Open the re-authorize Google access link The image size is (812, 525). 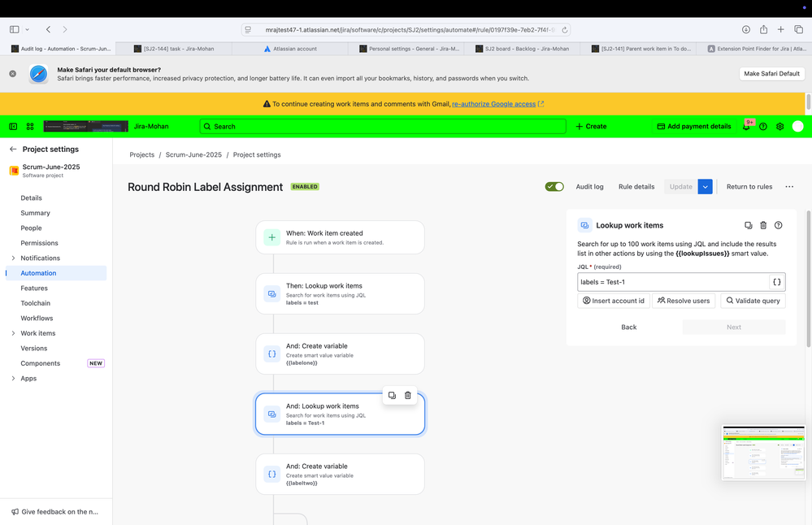pos(493,104)
